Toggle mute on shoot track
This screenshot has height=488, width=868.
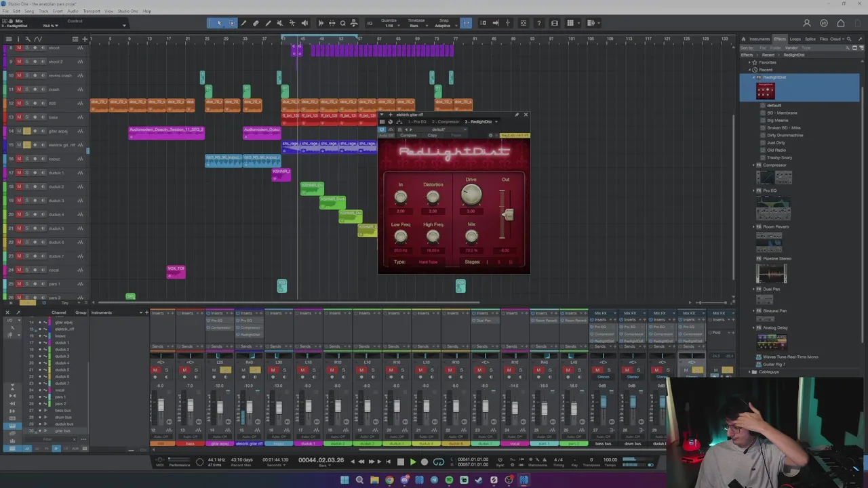(x=19, y=48)
